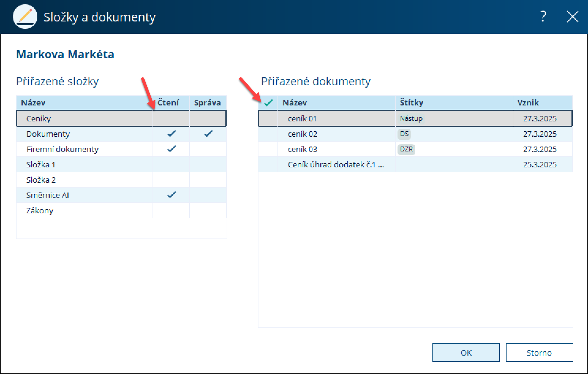The image size is (588, 374).
Task: Click the DZR tag on ceník 03
Action: coord(406,149)
